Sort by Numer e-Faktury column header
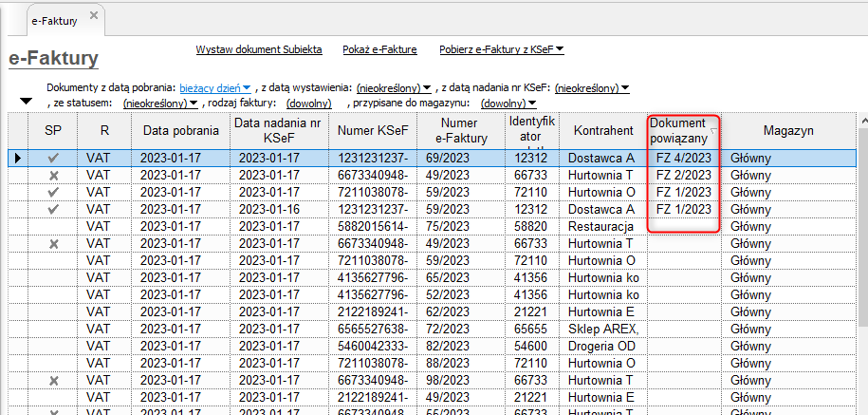The width and height of the screenshot is (868, 415). click(x=463, y=131)
